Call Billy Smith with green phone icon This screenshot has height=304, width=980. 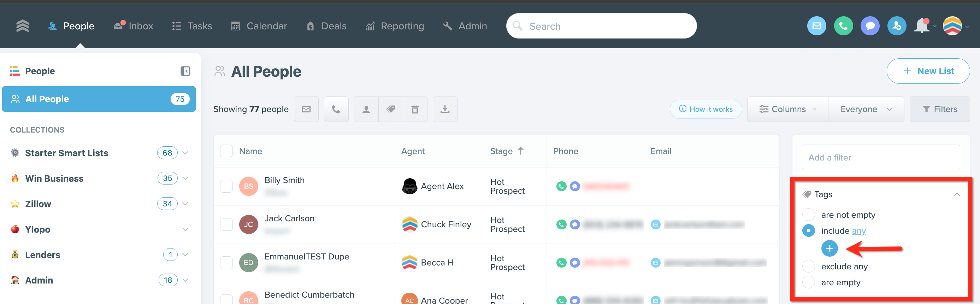561,186
